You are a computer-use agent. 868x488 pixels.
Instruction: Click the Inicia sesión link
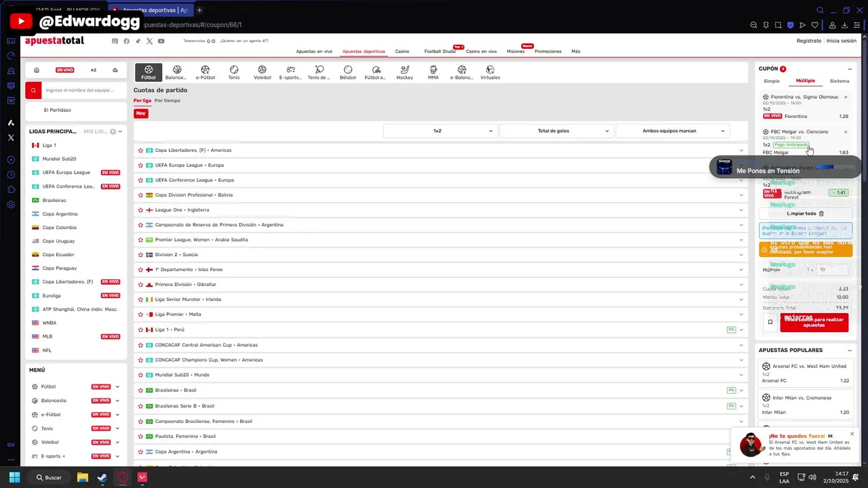point(841,41)
